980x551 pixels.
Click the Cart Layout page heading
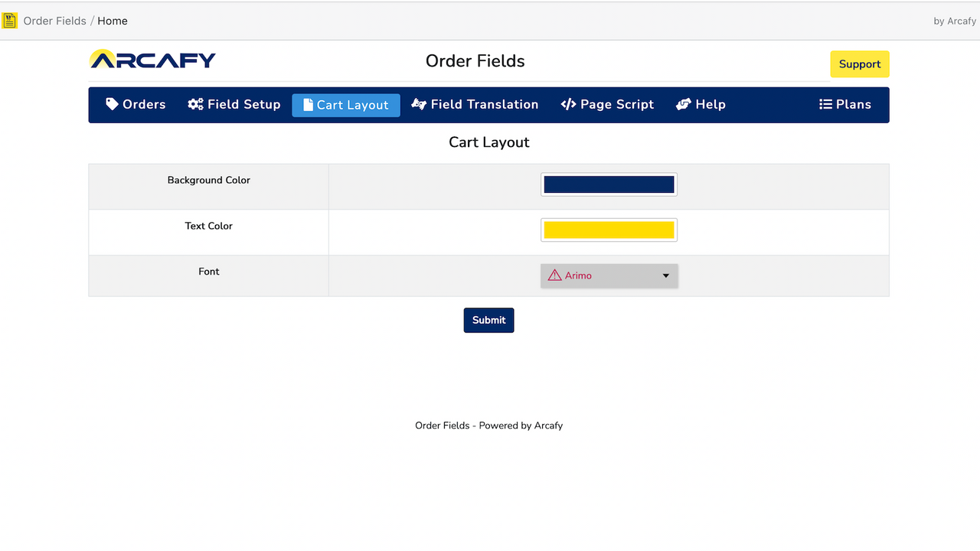[x=489, y=142]
